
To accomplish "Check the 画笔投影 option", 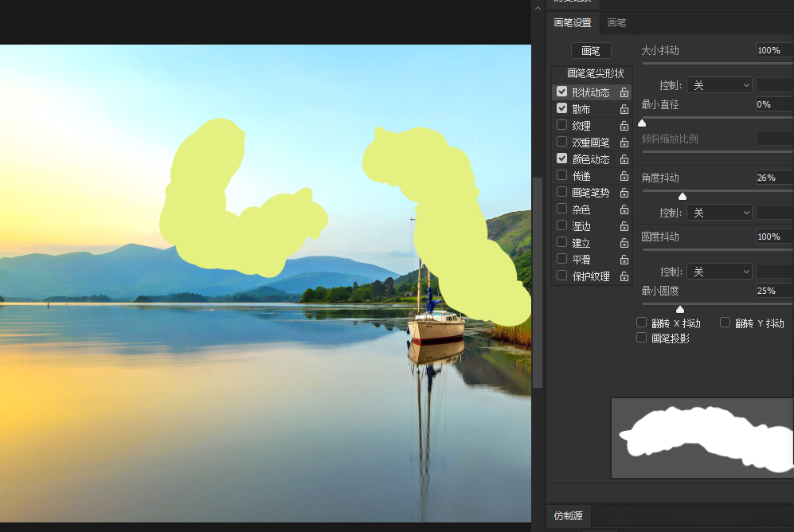I will 642,338.
